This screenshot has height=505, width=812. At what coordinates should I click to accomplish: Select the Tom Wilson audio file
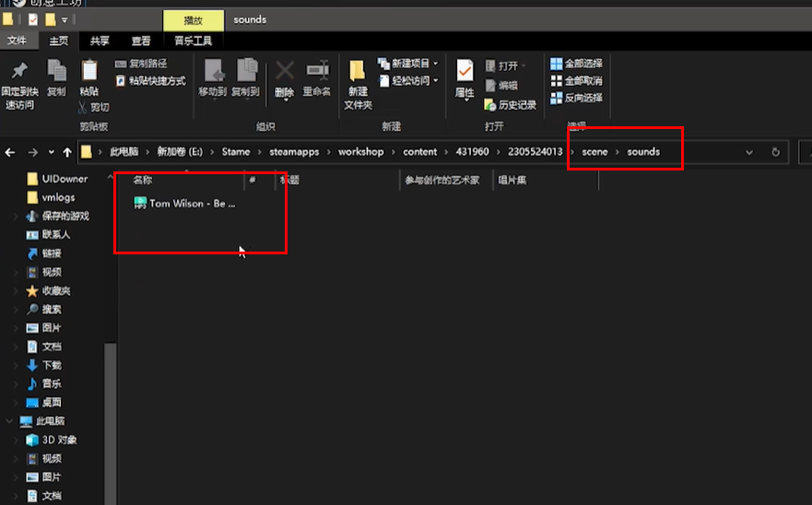coord(185,204)
